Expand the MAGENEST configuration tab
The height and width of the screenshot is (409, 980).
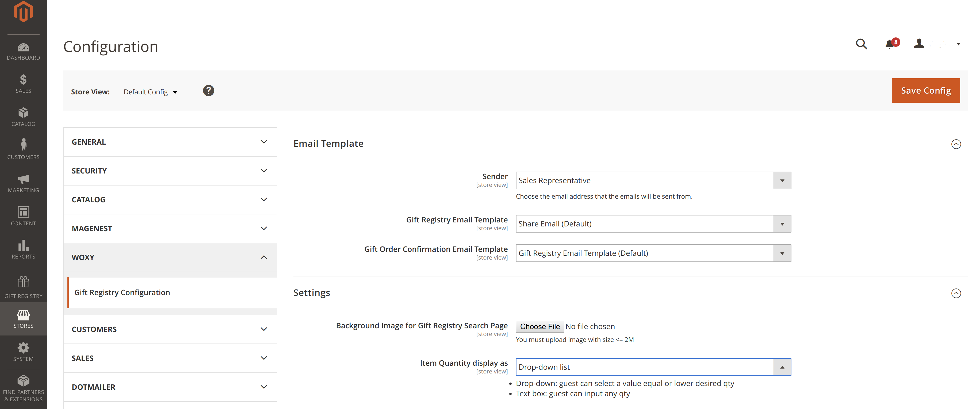click(x=170, y=229)
